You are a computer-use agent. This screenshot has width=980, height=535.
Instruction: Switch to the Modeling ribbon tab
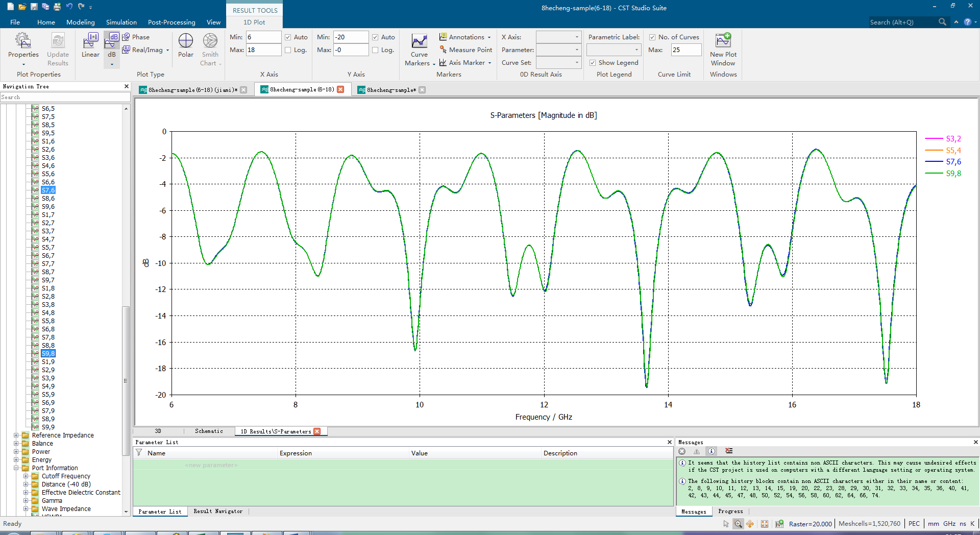tap(80, 22)
